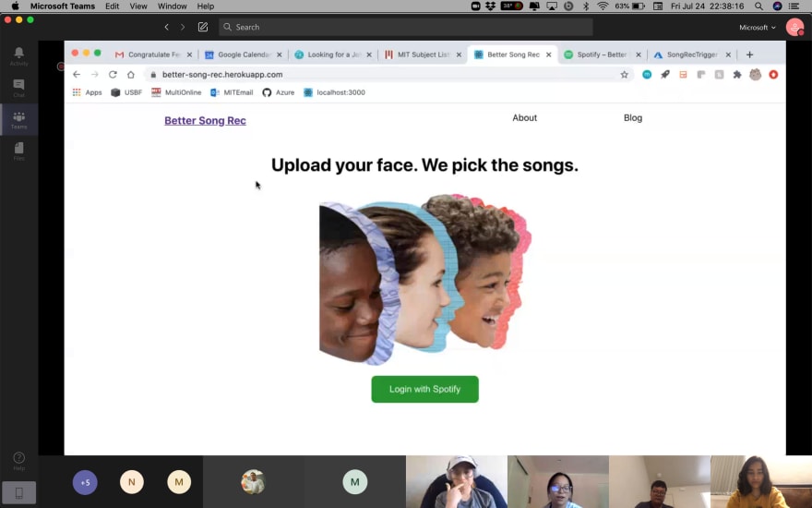This screenshot has height=508, width=812.
Task: Open the Wi-Fi status menu
Action: pos(603,6)
